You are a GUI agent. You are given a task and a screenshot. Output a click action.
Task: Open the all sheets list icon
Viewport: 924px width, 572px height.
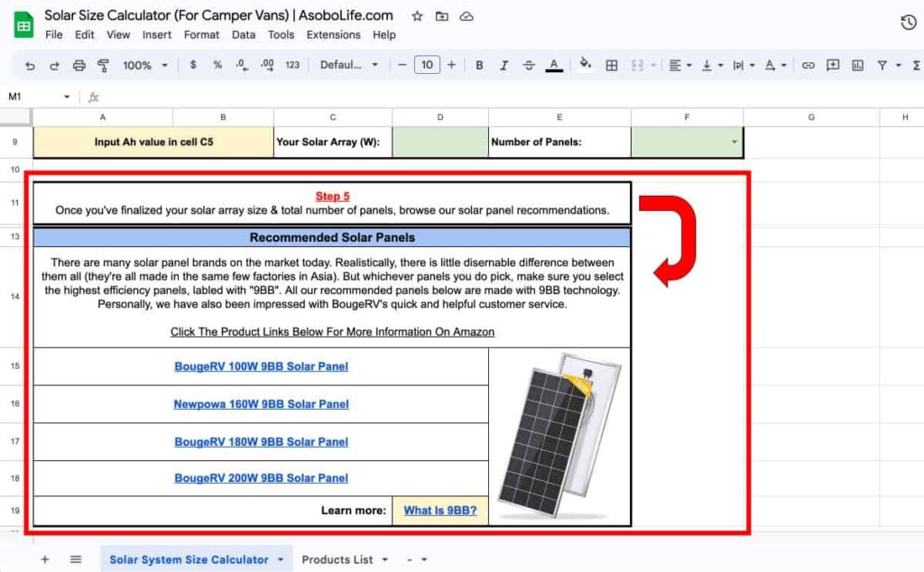click(76, 559)
